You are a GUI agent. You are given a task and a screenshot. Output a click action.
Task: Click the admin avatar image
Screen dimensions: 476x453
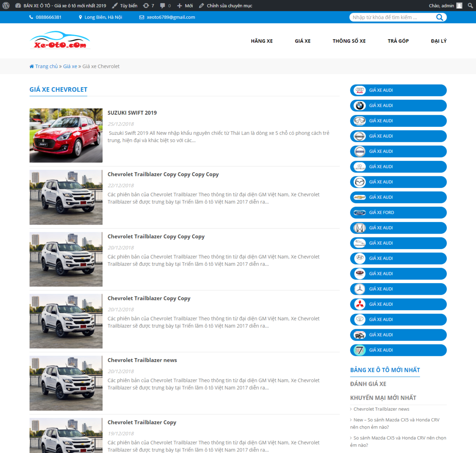tap(459, 6)
